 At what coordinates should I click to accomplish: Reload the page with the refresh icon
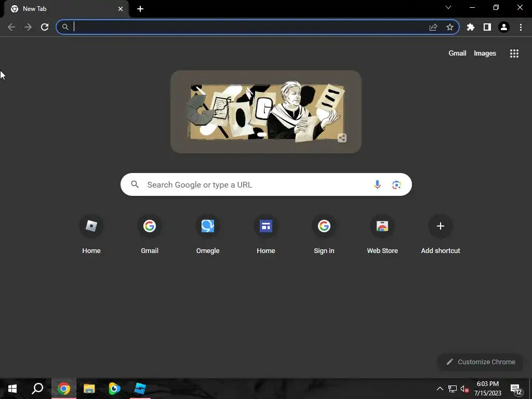45,27
